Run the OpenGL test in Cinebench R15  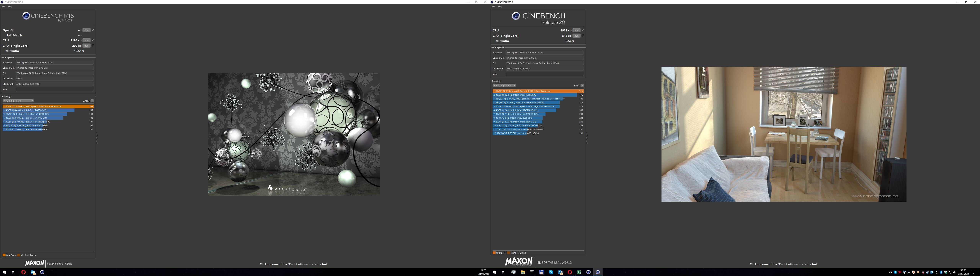click(86, 30)
